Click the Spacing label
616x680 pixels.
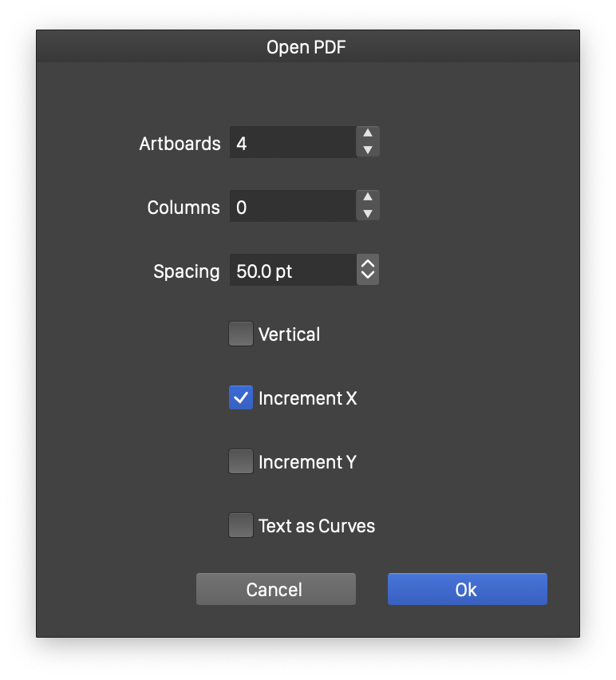point(187,271)
